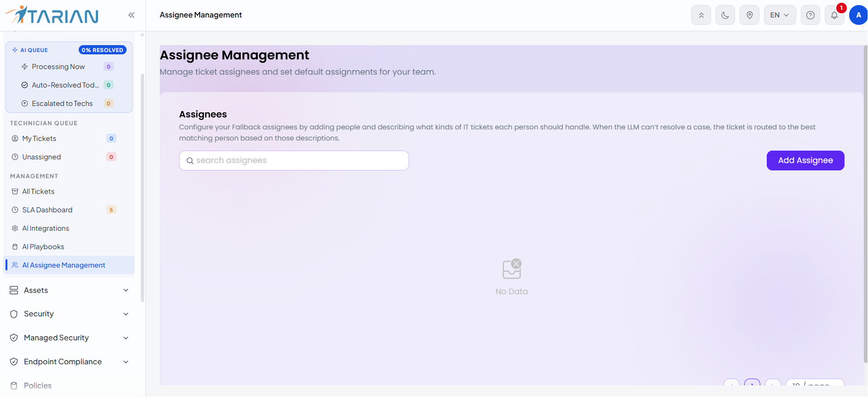Click the 0% RESOLVED badge
The width and height of the screenshot is (868, 397).
[x=103, y=50]
